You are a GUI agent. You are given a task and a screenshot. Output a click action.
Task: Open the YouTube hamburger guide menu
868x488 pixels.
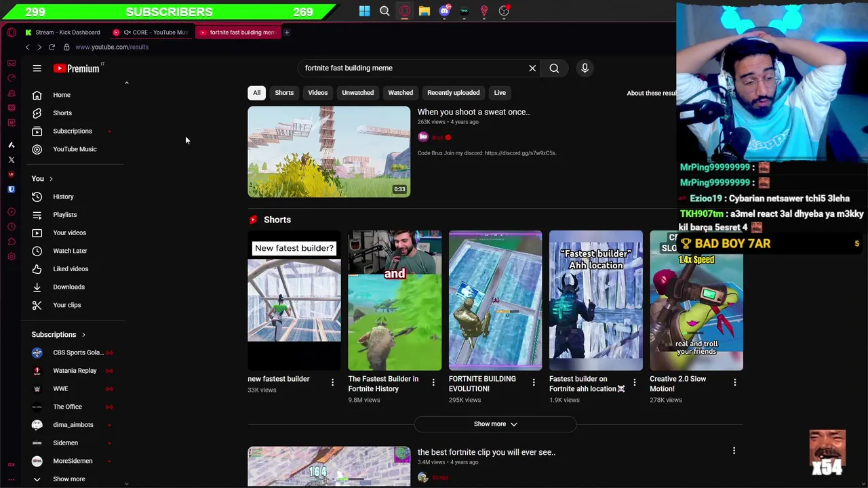coord(37,68)
